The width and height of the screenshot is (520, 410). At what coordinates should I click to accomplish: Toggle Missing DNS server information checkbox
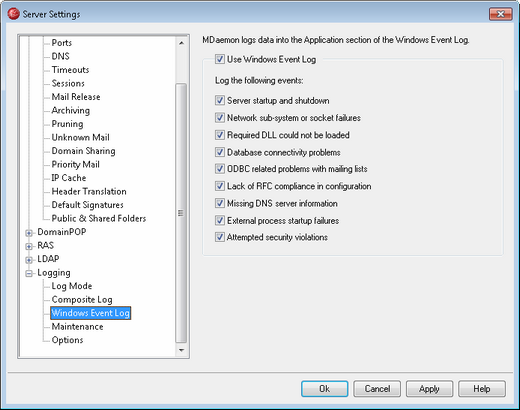[x=220, y=203]
